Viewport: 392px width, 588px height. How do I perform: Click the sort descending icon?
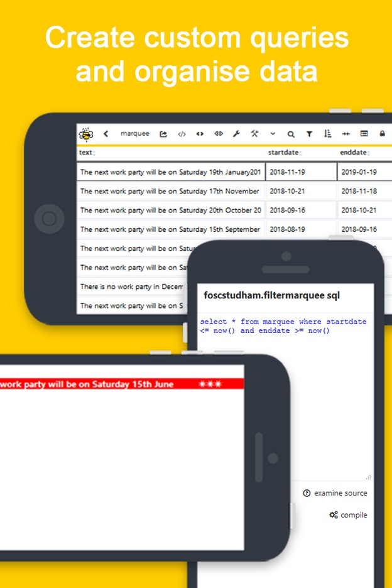click(x=327, y=134)
